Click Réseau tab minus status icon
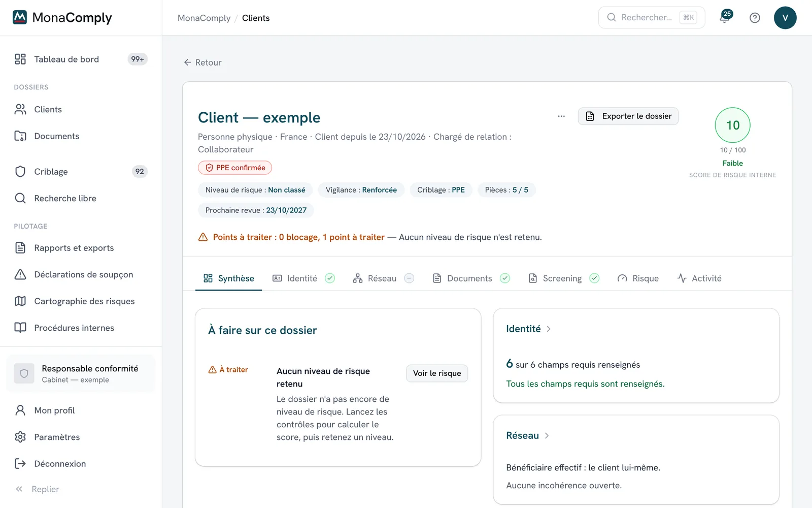 coord(409,278)
